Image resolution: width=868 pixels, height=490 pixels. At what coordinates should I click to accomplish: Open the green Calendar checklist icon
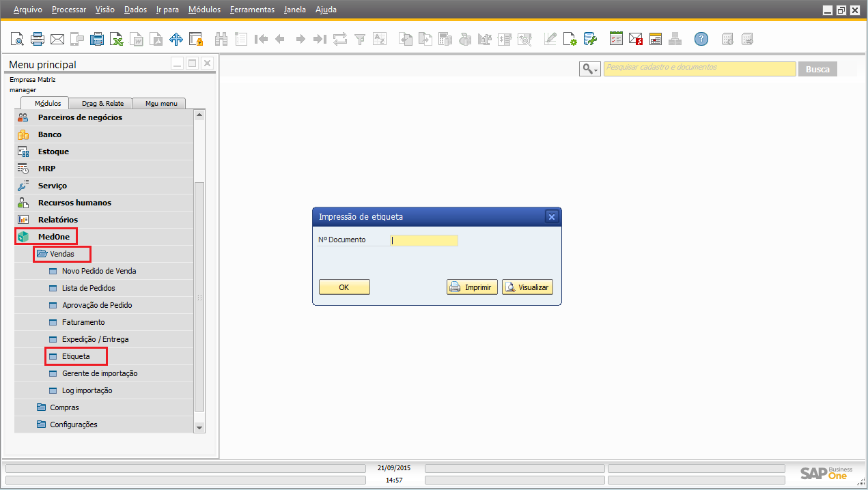(x=616, y=39)
